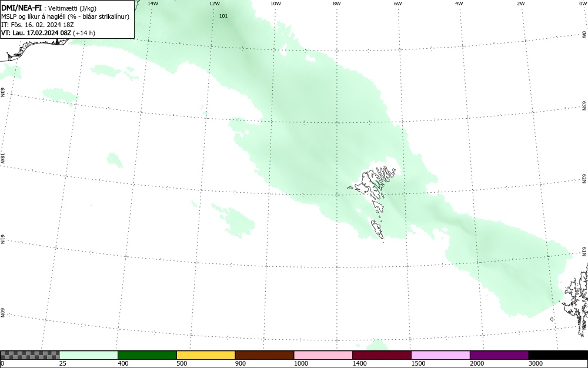The image size is (588, 368).
Task: Click the 12W longitude label
Action: pyautogui.click(x=215, y=4)
